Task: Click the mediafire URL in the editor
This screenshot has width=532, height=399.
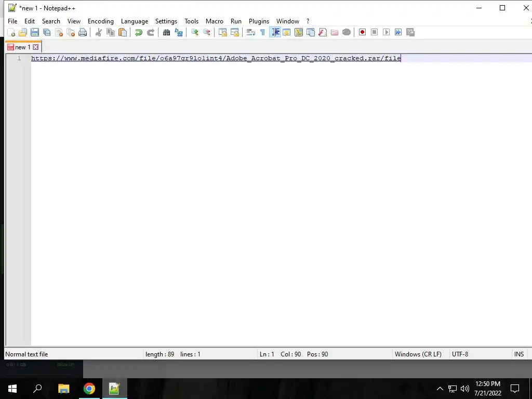Action: click(216, 58)
